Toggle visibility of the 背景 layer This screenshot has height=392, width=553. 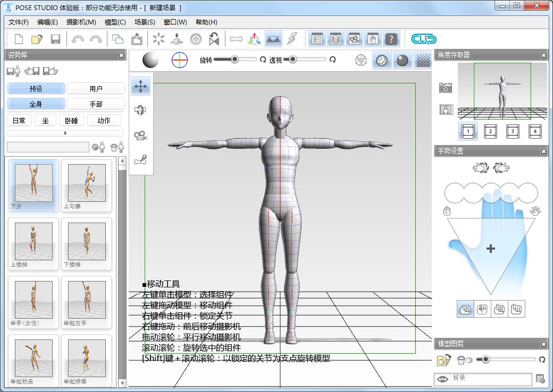click(442, 379)
